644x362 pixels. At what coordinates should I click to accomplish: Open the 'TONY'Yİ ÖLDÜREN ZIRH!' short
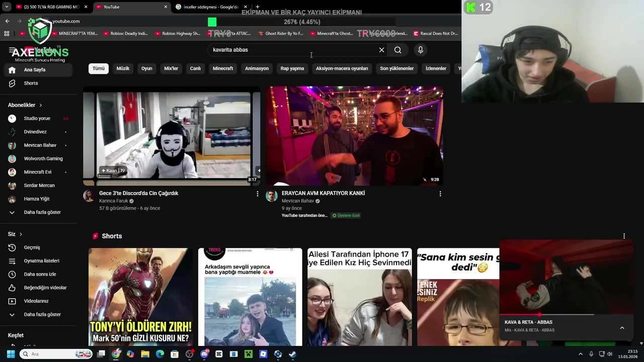point(140,297)
